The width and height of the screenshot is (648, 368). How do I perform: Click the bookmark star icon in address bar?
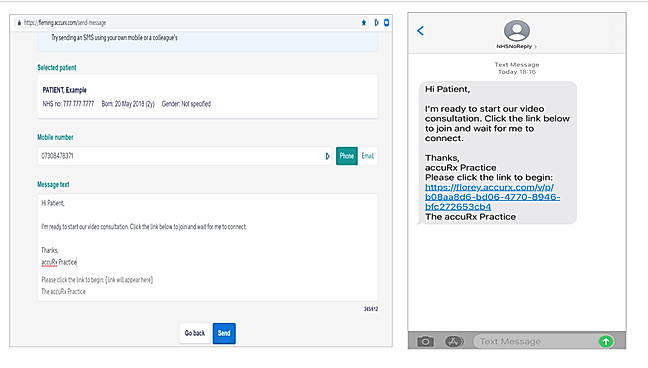tap(364, 23)
